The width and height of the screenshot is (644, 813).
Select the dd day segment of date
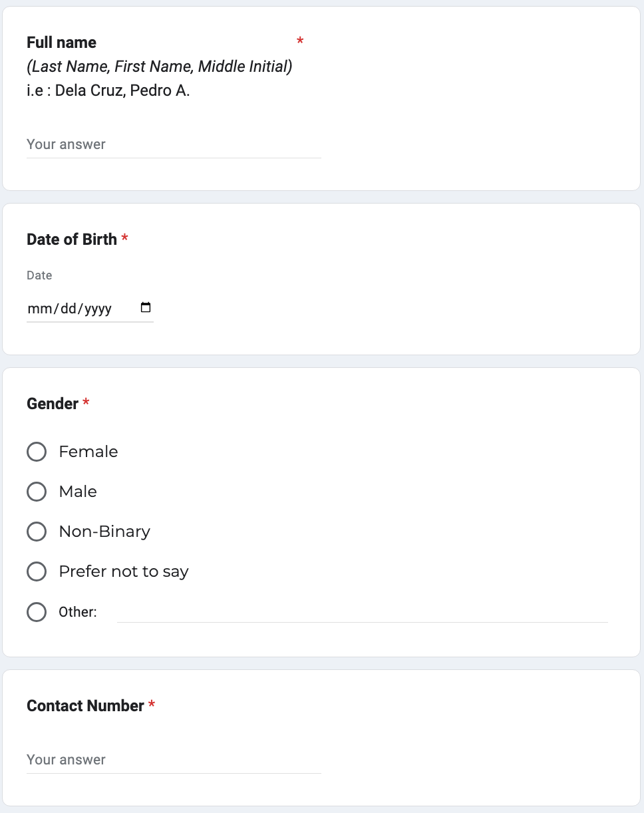69,309
